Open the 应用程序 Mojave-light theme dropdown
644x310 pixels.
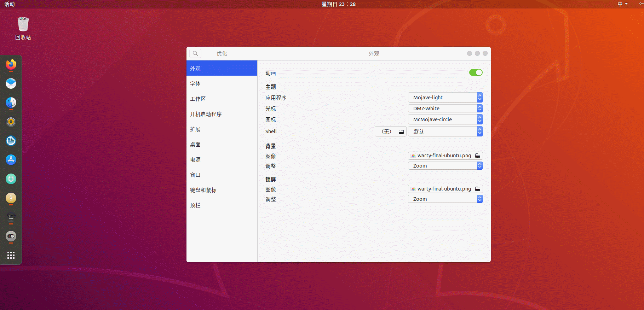(445, 98)
